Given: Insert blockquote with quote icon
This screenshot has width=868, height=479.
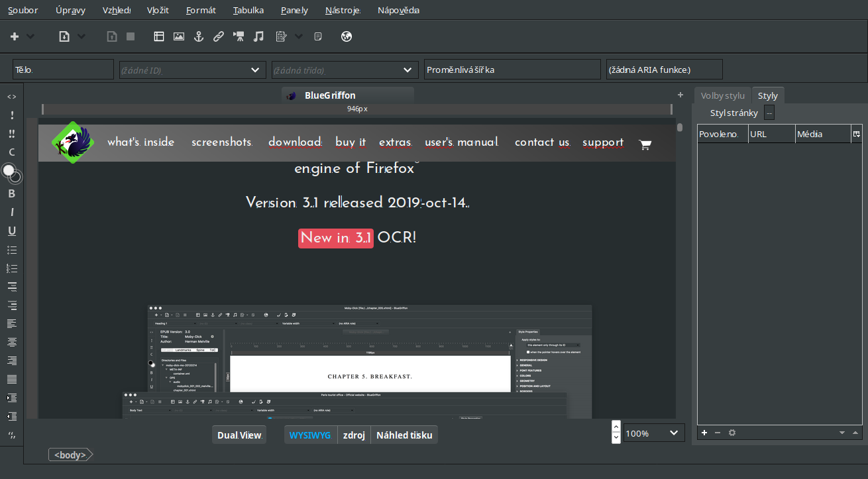Looking at the screenshot, I should [12, 435].
